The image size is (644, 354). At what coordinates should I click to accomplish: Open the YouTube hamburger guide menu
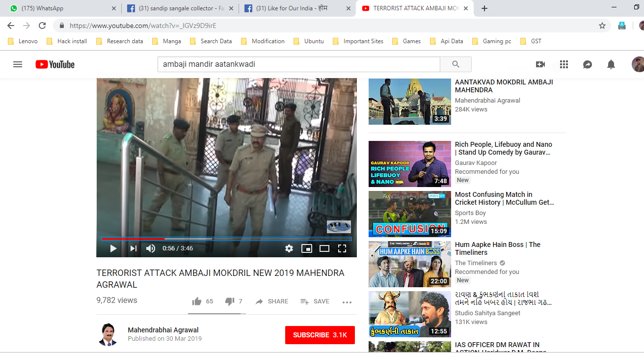18,64
